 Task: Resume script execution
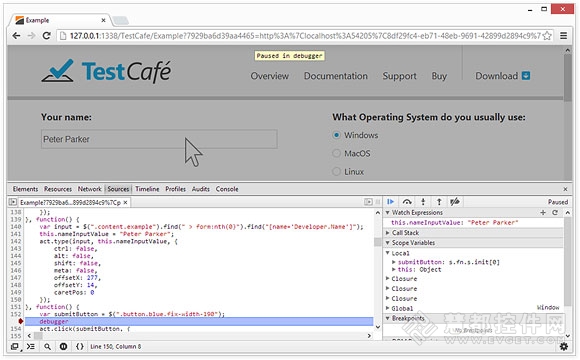point(390,202)
